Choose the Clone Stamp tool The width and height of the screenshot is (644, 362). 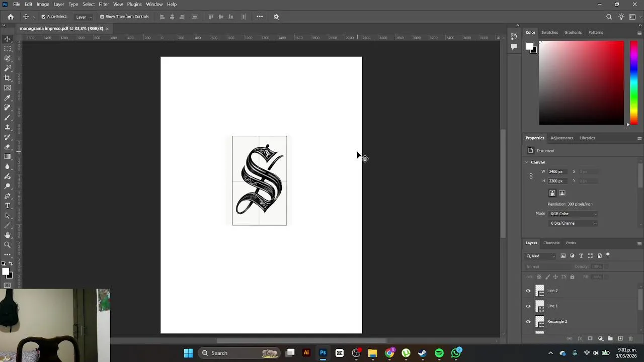click(x=8, y=127)
